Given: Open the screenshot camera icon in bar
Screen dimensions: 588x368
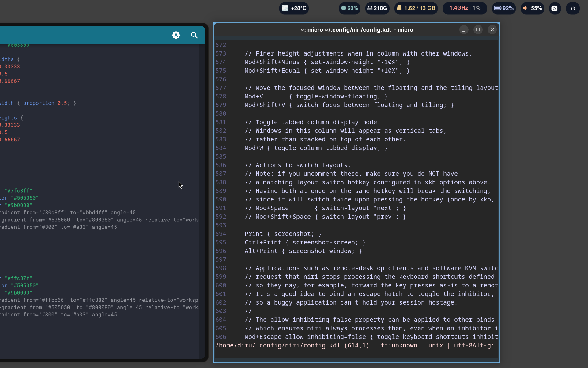Looking at the screenshot, I should point(554,8).
